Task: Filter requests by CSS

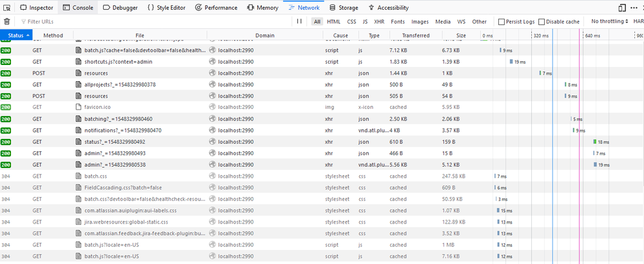Action: tap(351, 22)
